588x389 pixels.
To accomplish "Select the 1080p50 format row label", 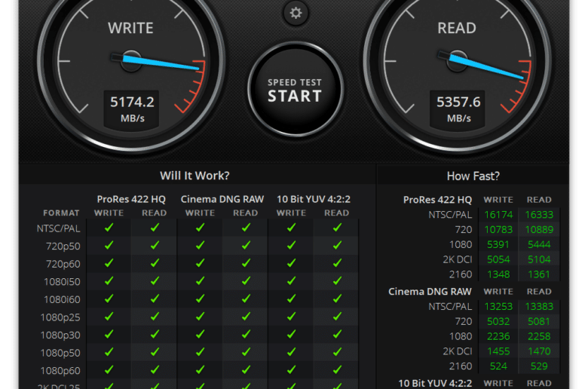I will (x=60, y=353).
